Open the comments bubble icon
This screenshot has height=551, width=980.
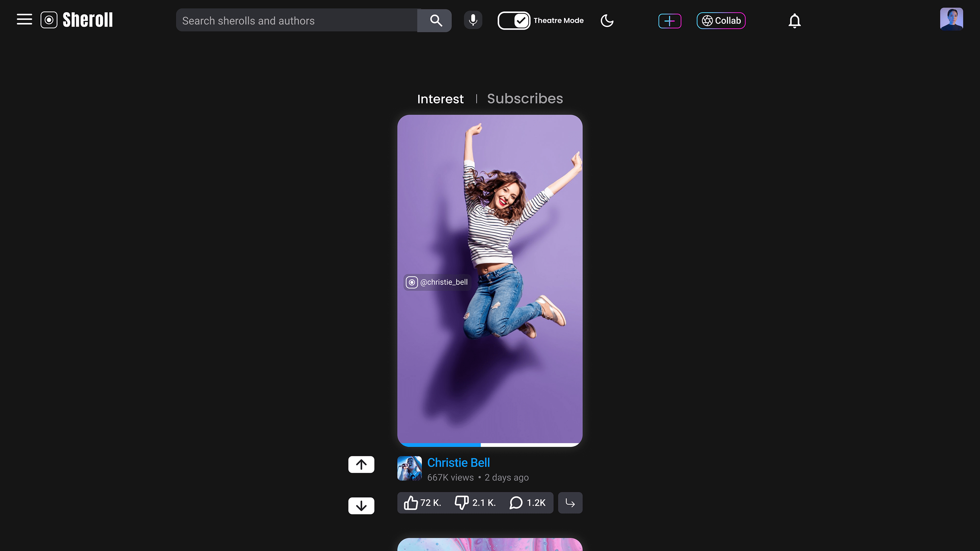tap(516, 503)
